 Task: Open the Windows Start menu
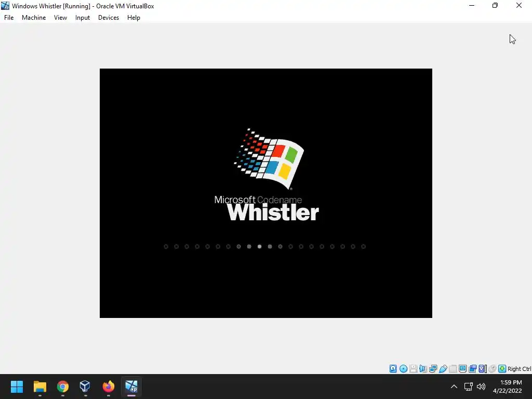coord(17,387)
